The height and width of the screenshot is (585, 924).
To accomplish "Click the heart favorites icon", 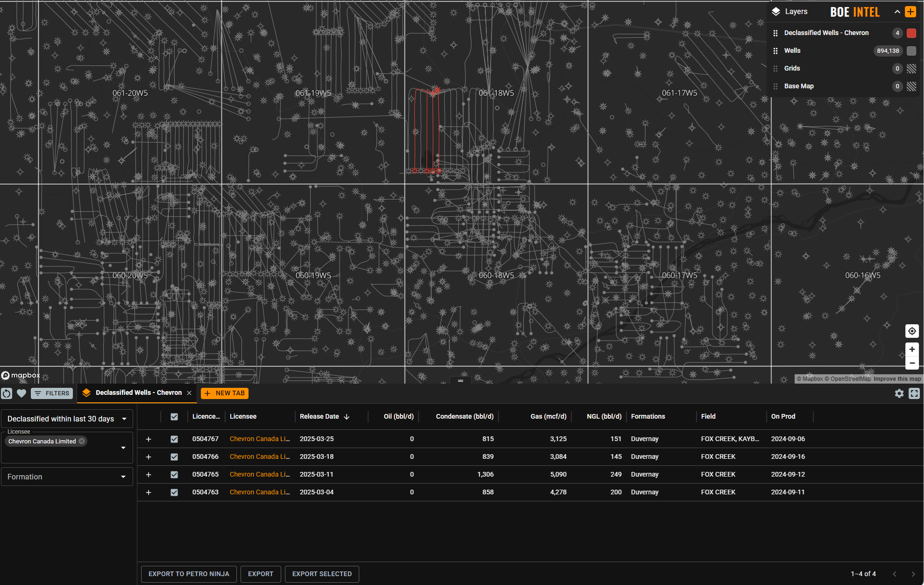I will 21,393.
